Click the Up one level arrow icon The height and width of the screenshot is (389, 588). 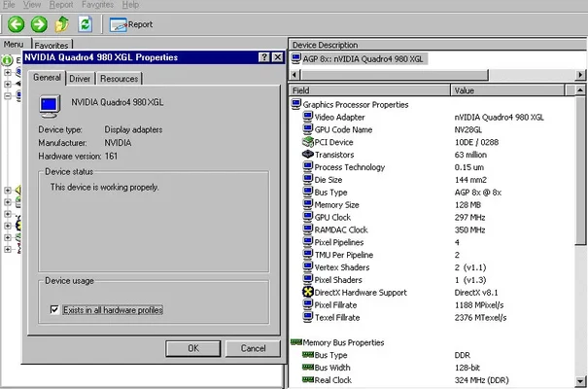[62, 24]
